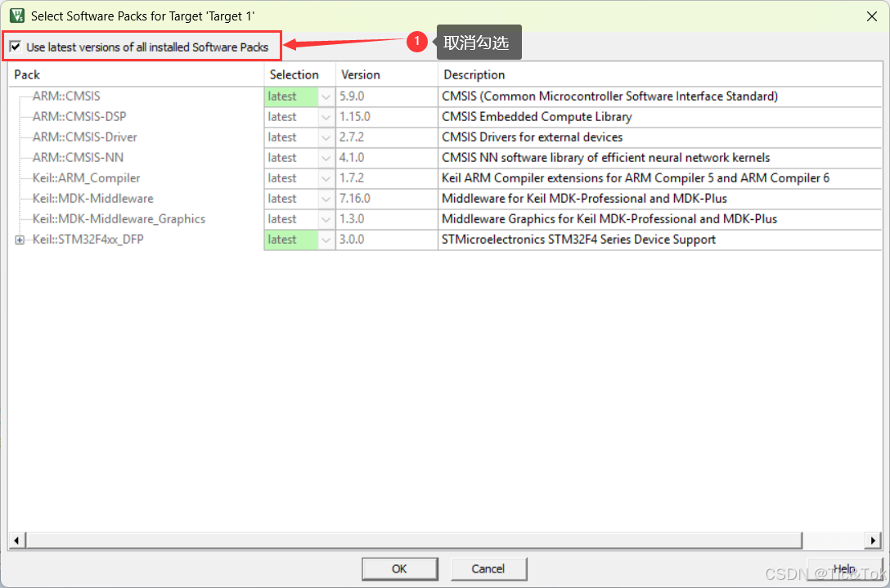The width and height of the screenshot is (890, 588).
Task: Open Selection dropdown for Keil::MDK-Middleware
Action: 326,200
